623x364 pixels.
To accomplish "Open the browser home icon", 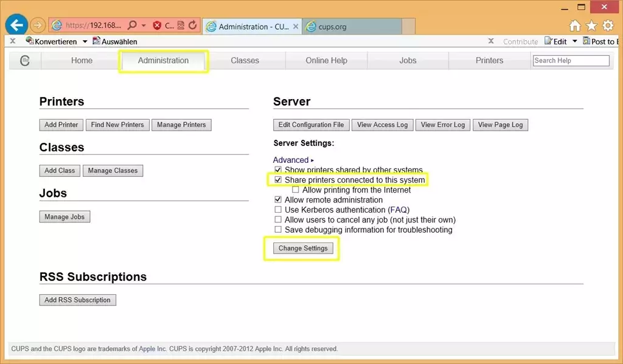I will point(575,26).
